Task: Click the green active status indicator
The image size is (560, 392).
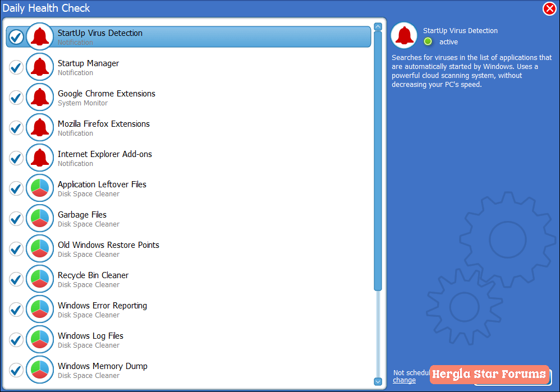Action: click(x=428, y=41)
